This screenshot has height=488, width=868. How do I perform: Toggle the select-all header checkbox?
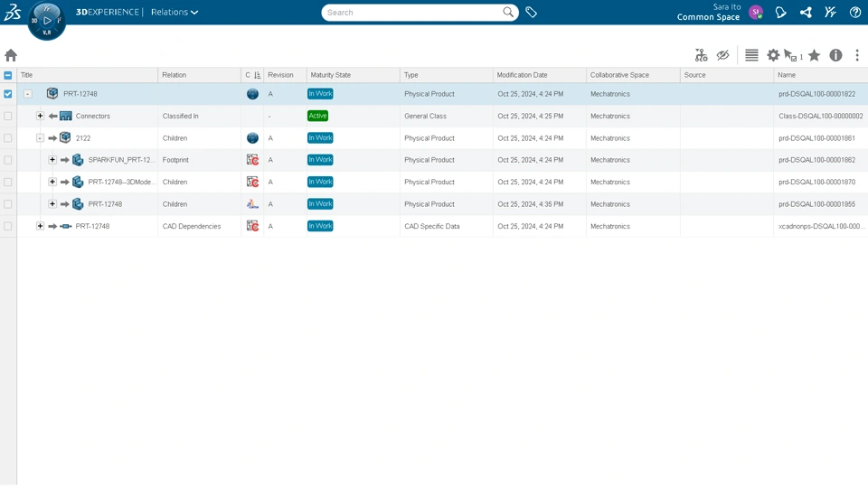coord(8,75)
